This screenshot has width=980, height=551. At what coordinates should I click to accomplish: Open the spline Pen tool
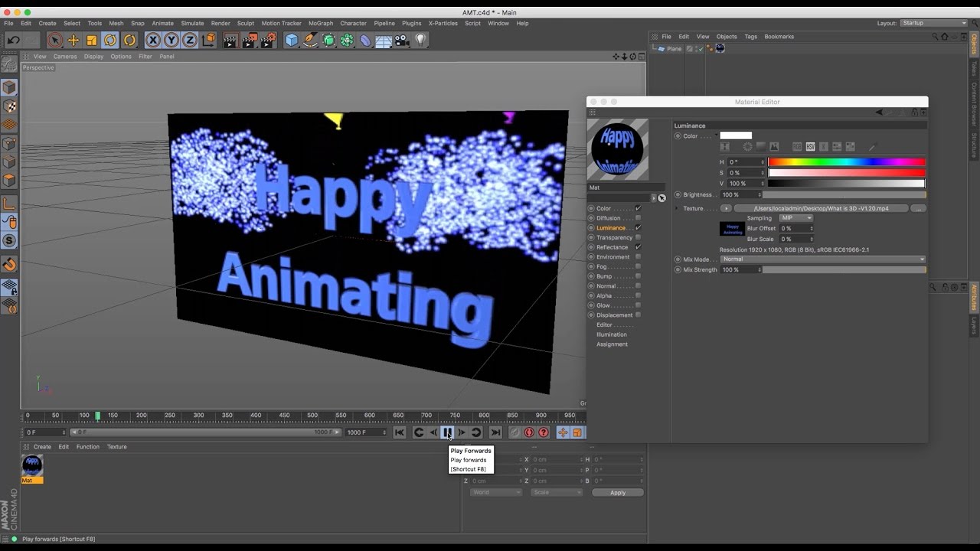[310, 40]
